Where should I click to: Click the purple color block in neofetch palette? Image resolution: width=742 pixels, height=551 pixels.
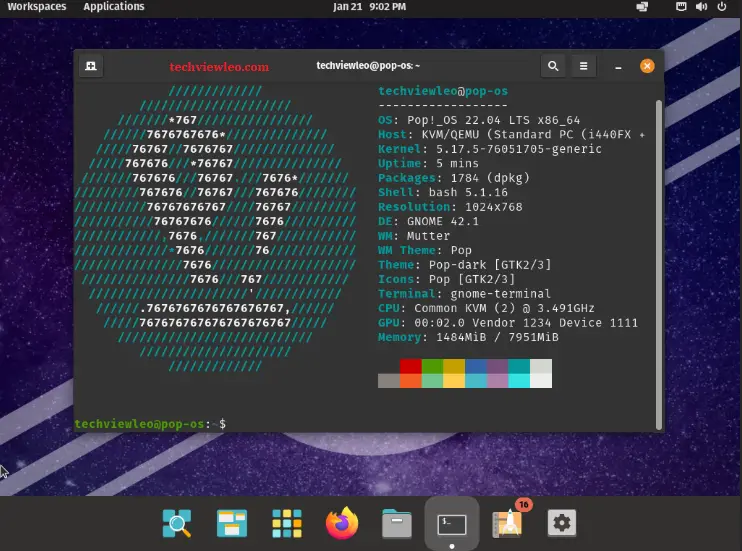tap(498, 366)
